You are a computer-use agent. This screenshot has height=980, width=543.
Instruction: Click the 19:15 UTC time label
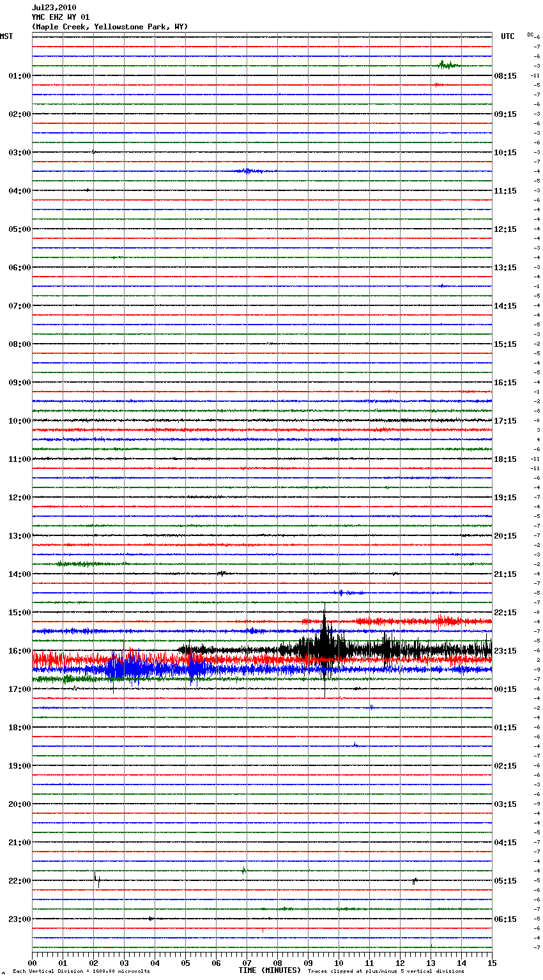coord(505,498)
